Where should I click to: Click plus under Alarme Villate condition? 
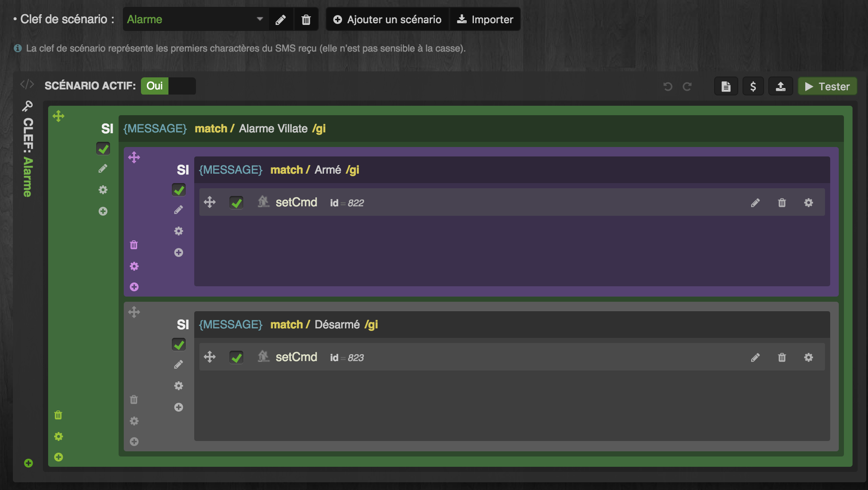pos(103,211)
